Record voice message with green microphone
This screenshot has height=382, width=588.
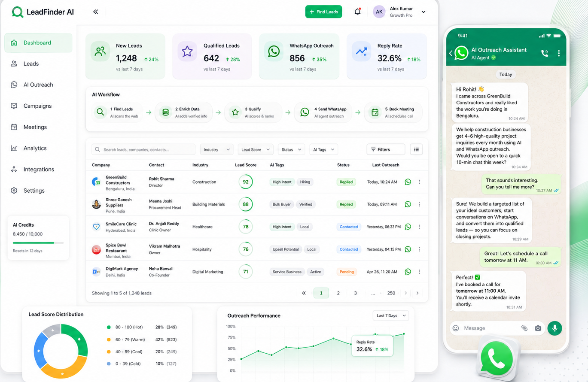pyautogui.click(x=554, y=328)
